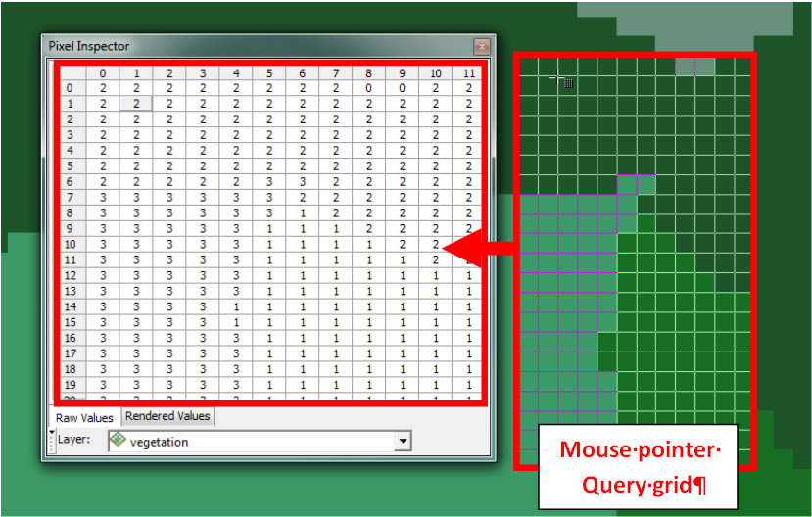
Task: Select the 3 value in row 19, column 4
Action: click(236, 385)
